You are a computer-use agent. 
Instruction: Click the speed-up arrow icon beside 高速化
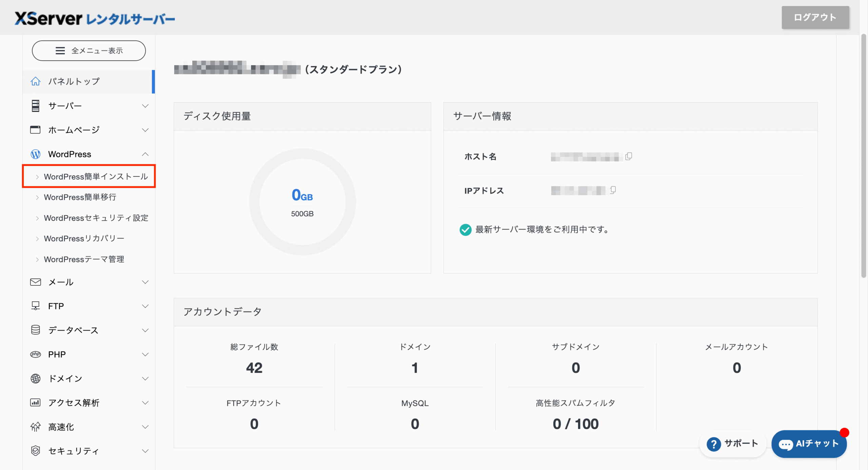36,427
